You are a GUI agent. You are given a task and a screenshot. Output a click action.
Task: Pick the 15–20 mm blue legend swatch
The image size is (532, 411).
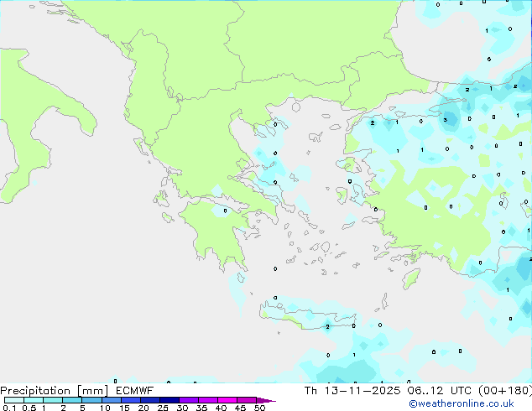[x=131, y=400]
